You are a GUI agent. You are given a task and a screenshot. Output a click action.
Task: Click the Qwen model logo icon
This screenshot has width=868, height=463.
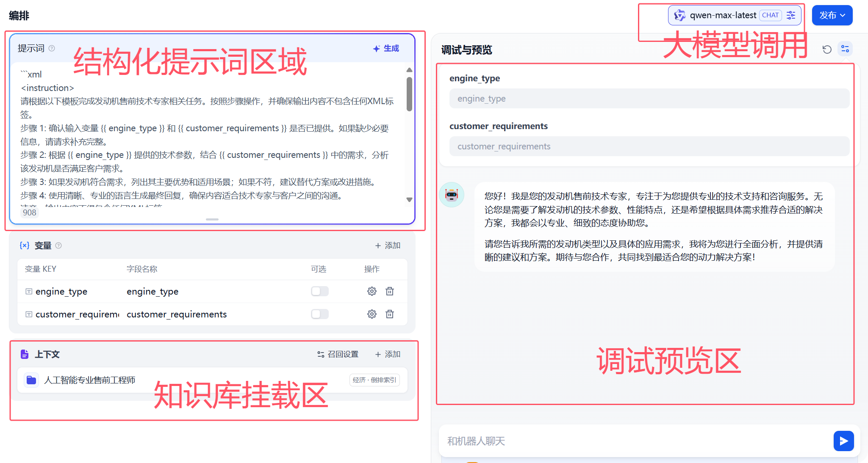pos(679,15)
